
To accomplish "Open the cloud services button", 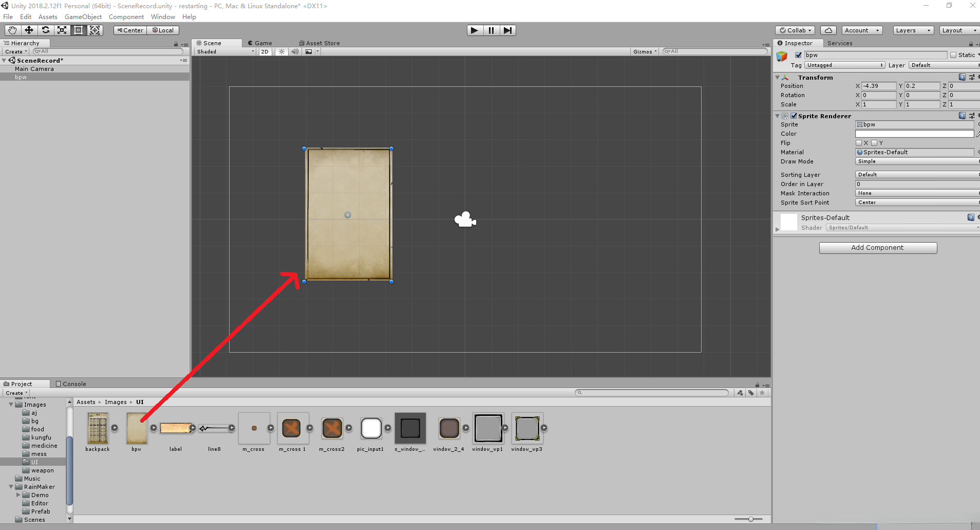I will (x=828, y=30).
